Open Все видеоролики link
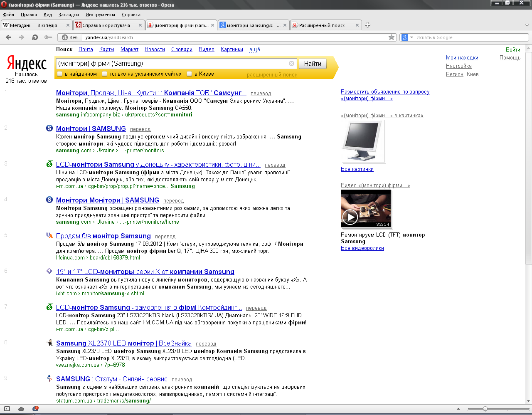 [362, 248]
